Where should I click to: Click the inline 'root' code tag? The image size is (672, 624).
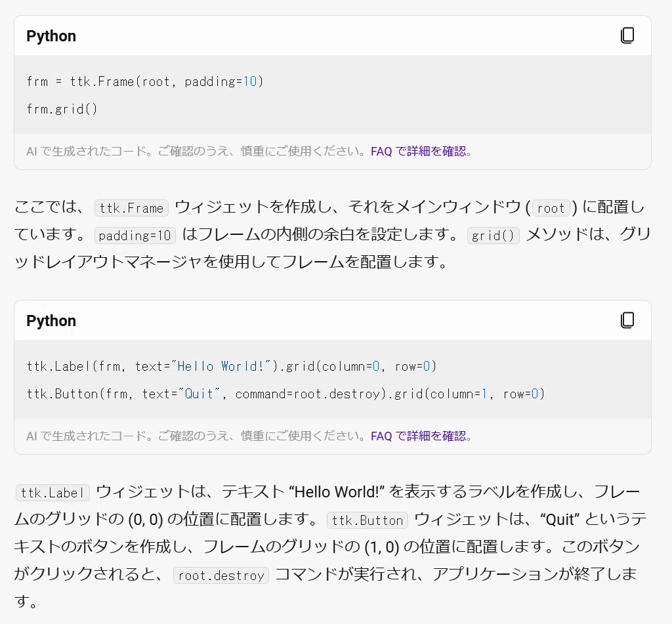(x=551, y=208)
